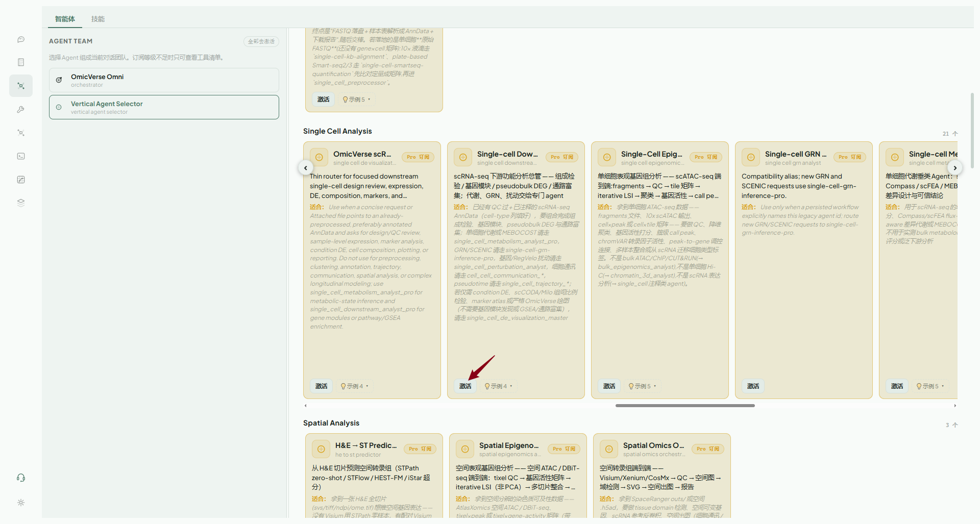Viewport: 980px width, 524px height.
Task: Click the horizontal scrollbar thumb under Single Cell cards
Action: [685, 406]
